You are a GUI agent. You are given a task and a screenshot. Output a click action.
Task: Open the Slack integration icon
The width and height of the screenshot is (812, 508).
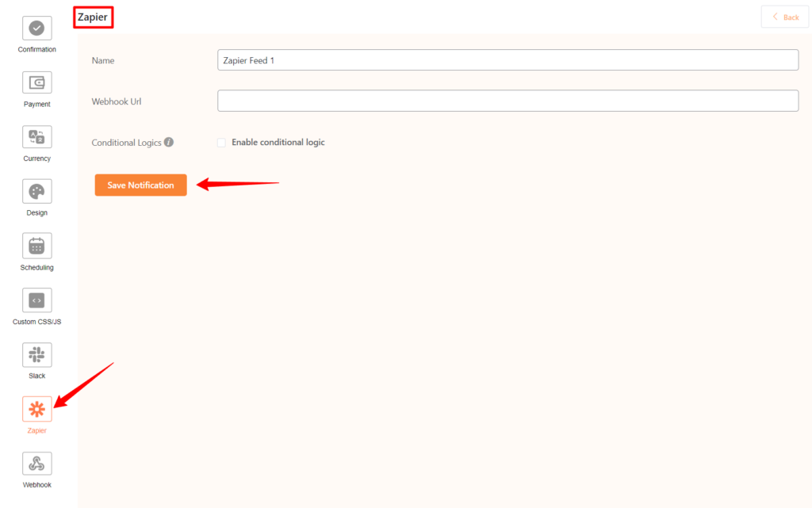[36, 354]
